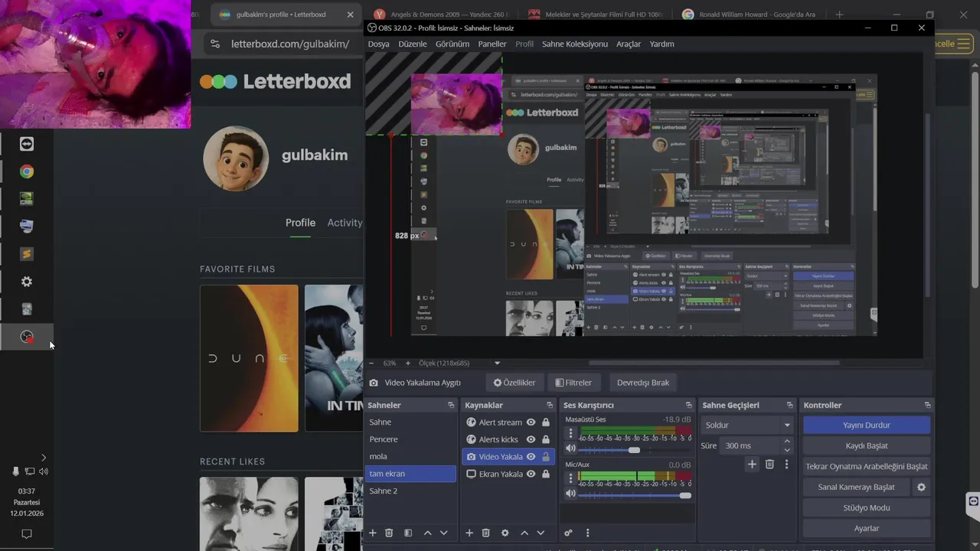
Task: Open transition properties three-dot menu
Action: pyautogui.click(x=786, y=464)
